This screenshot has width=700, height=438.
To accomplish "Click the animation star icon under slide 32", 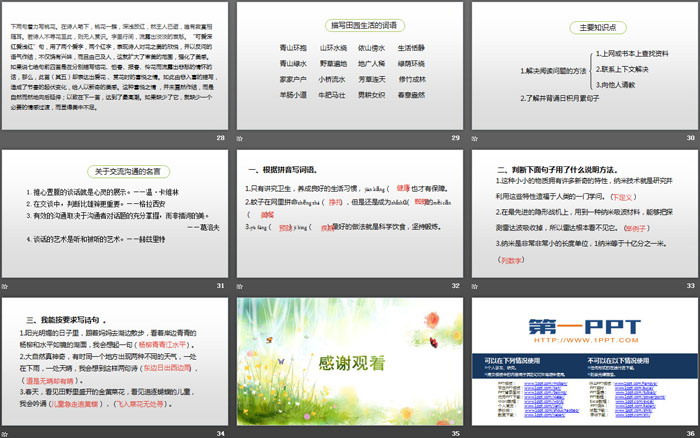I will 240,286.
